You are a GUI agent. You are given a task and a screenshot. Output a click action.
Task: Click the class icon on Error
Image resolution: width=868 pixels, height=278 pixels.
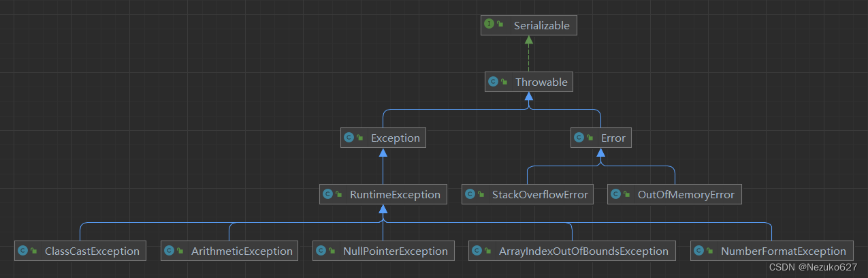(x=579, y=138)
